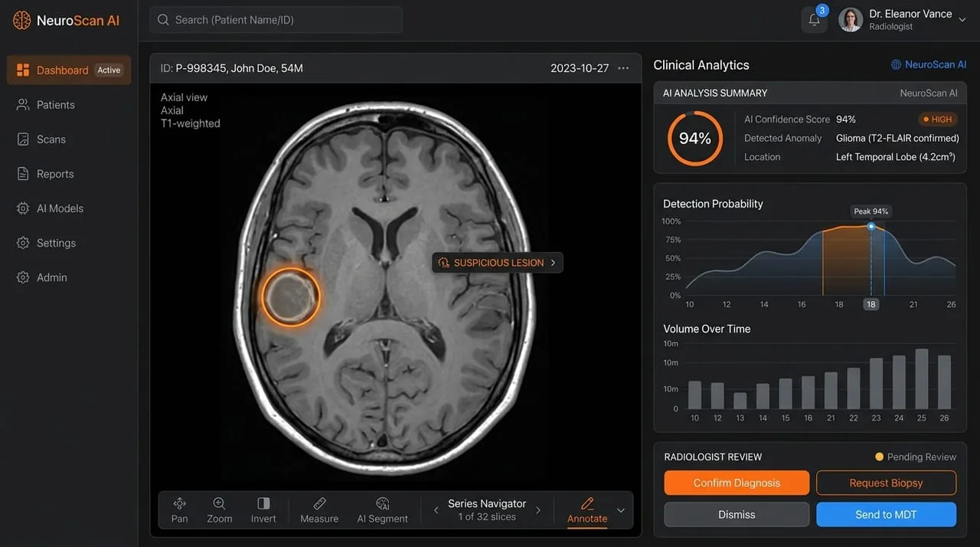
Task: Go to previous slice in Series Navigator
Action: [x=436, y=510]
